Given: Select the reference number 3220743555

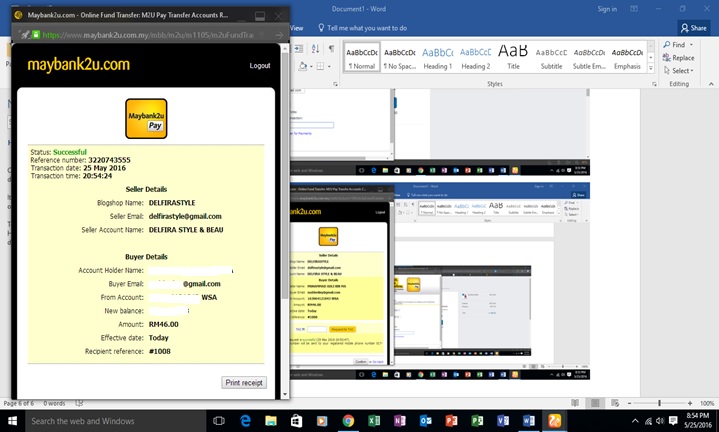Looking at the screenshot, I should coord(109,160).
